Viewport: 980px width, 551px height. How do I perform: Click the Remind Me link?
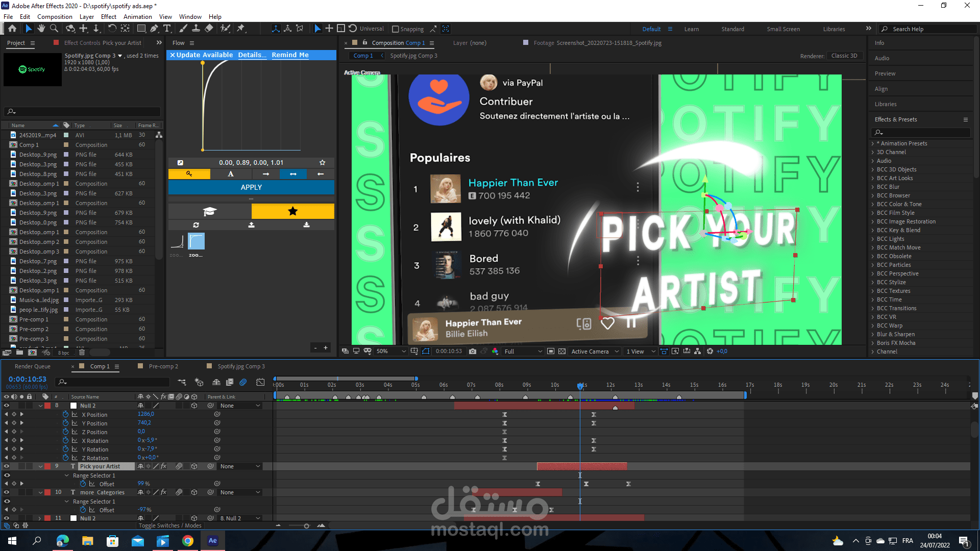click(290, 55)
